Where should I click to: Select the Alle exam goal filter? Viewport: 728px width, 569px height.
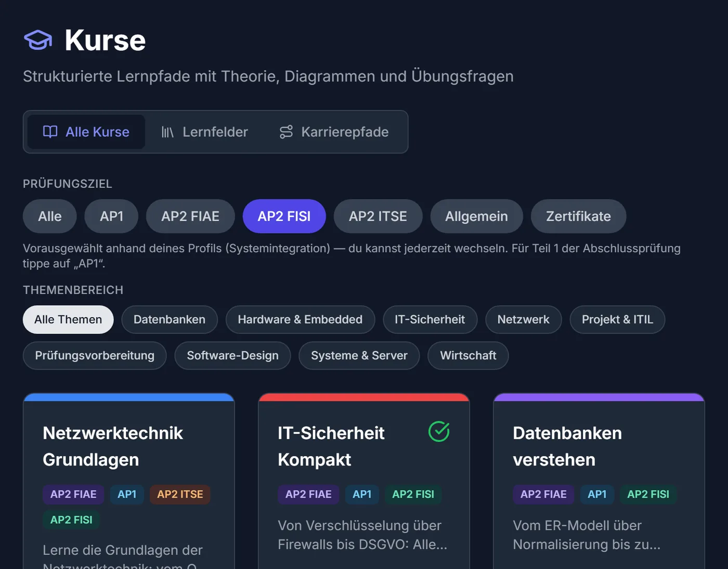[50, 216]
